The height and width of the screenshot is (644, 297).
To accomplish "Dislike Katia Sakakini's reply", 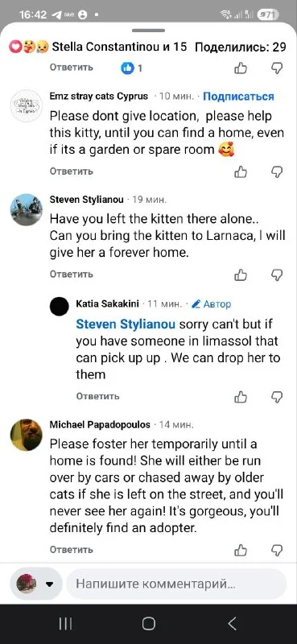I will [278, 396].
